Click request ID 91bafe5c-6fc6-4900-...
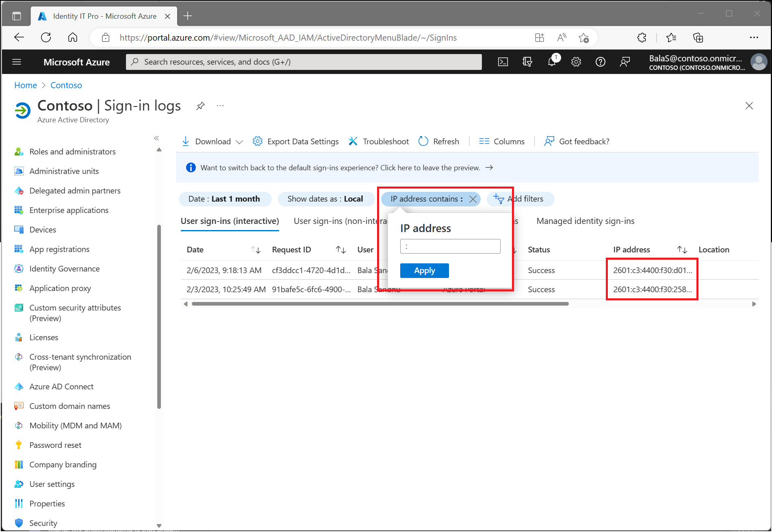This screenshot has width=772, height=532. coord(311,289)
